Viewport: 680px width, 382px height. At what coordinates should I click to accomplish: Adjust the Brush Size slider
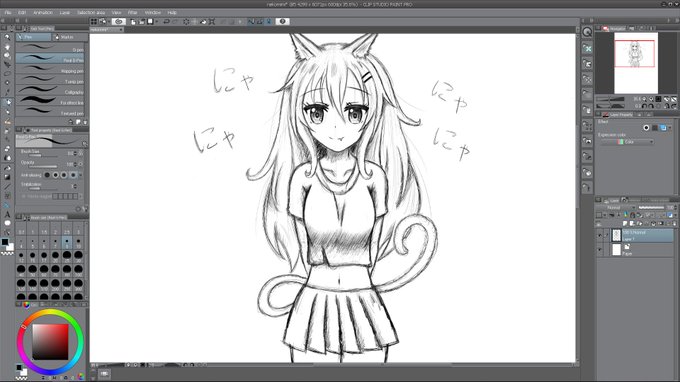pyautogui.click(x=43, y=155)
